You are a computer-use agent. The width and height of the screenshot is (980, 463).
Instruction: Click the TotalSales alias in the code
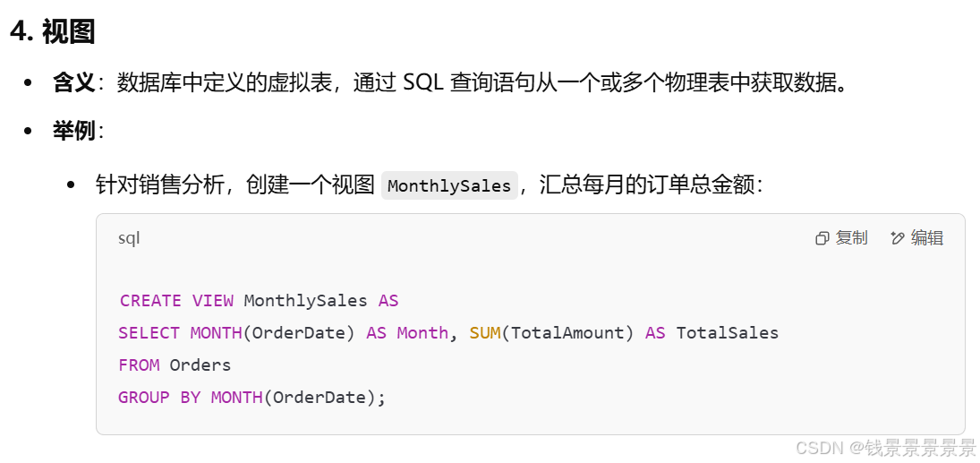point(728,333)
